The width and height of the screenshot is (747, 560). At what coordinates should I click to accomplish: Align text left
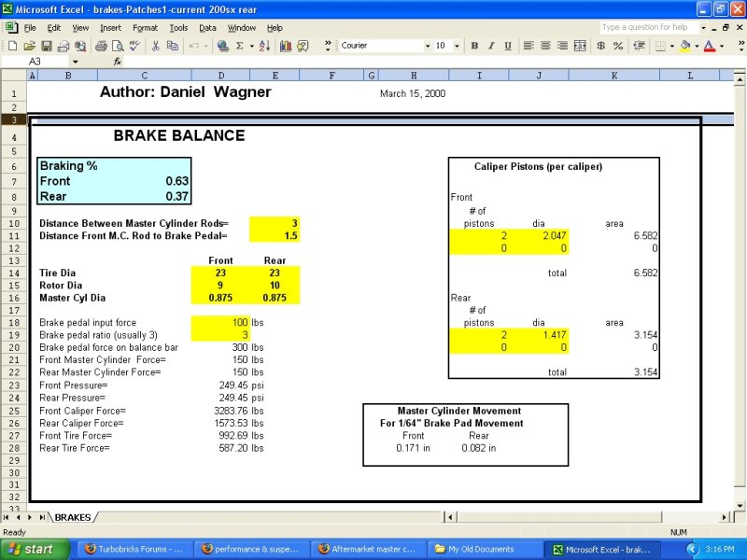[x=529, y=46]
